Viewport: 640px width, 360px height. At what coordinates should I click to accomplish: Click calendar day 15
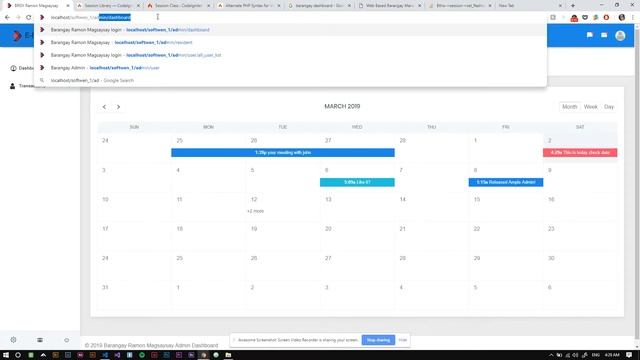click(x=477, y=199)
